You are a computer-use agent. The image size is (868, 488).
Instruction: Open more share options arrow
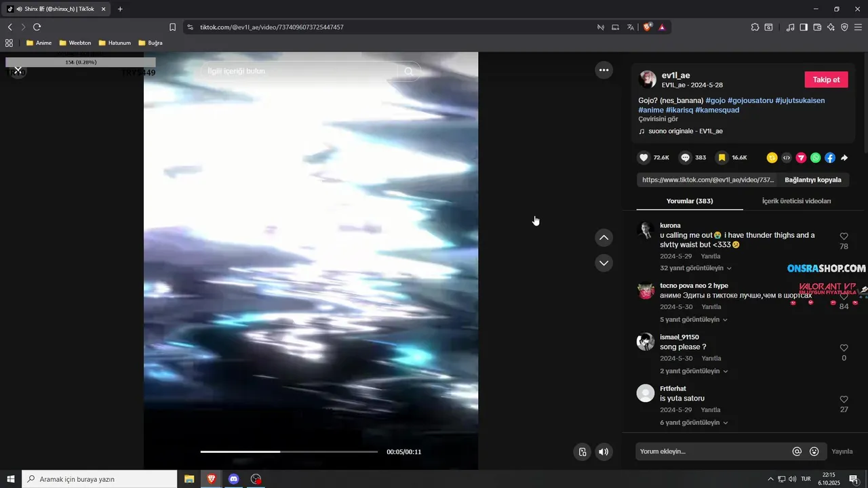(x=844, y=157)
